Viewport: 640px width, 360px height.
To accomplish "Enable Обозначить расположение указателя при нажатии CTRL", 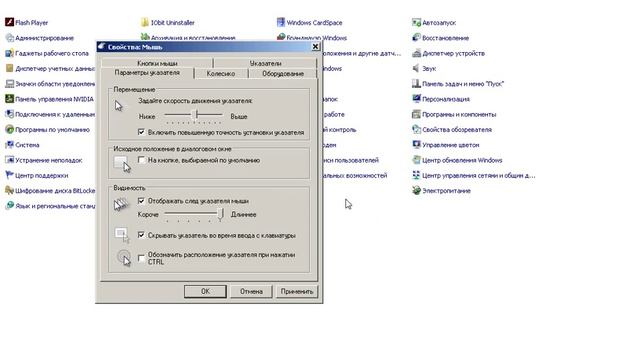I will [x=141, y=258].
